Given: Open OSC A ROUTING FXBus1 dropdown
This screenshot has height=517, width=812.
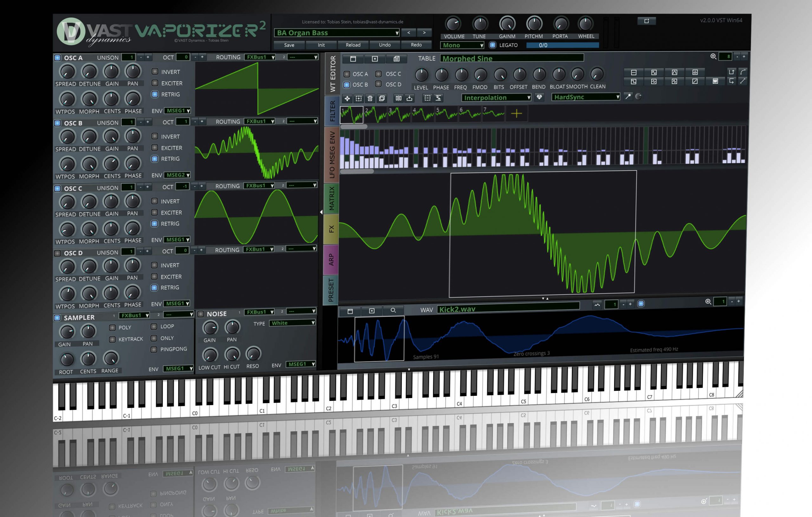Looking at the screenshot, I should coord(260,57).
